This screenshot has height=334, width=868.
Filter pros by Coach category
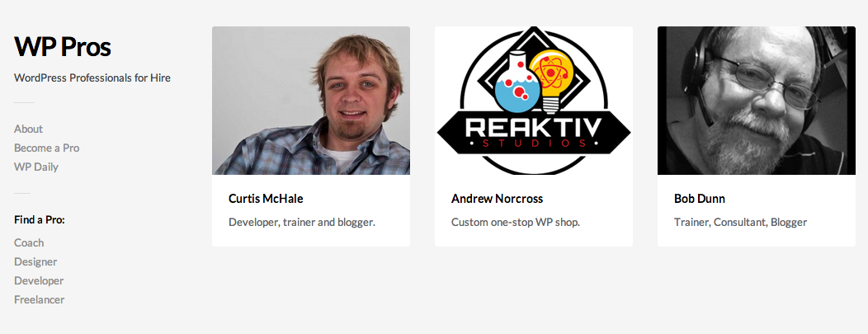[x=29, y=242]
